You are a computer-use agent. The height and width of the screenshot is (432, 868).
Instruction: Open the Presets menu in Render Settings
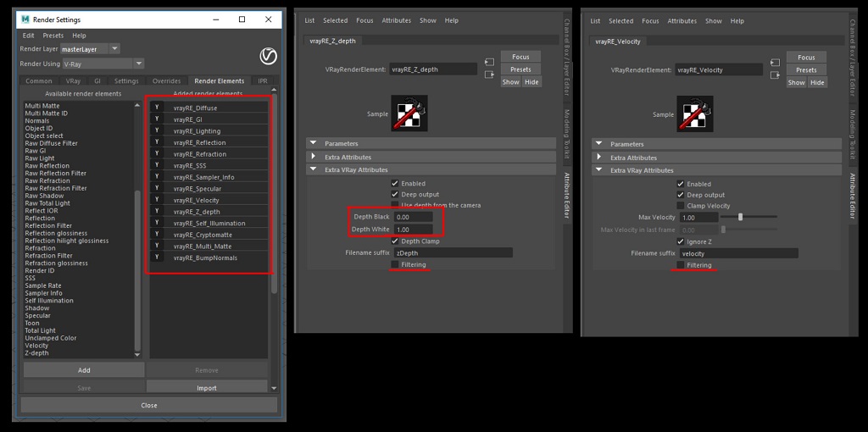click(53, 36)
